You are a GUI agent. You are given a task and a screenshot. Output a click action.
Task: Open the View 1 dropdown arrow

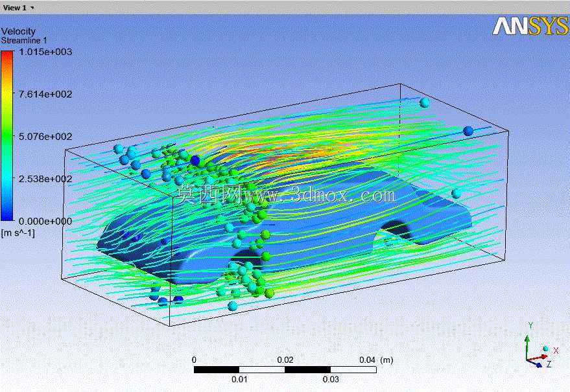[x=32, y=8]
